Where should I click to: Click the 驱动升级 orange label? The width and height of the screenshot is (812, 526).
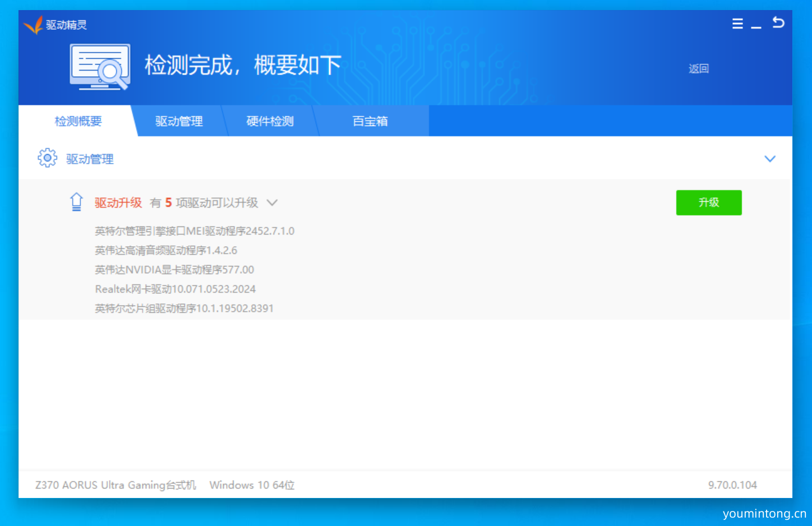point(118,202)
